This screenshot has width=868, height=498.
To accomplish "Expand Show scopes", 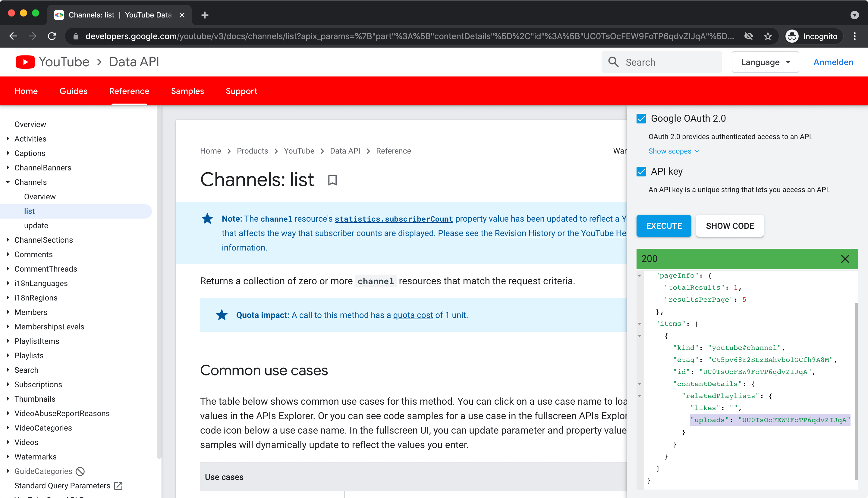I will click(673, 151).
